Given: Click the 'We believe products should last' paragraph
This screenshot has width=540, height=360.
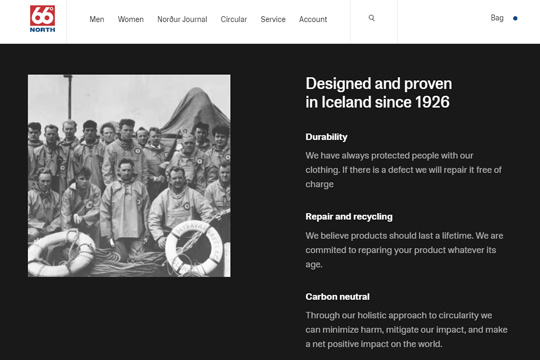Looking at the screenshot, I should [x=404, y=250].
